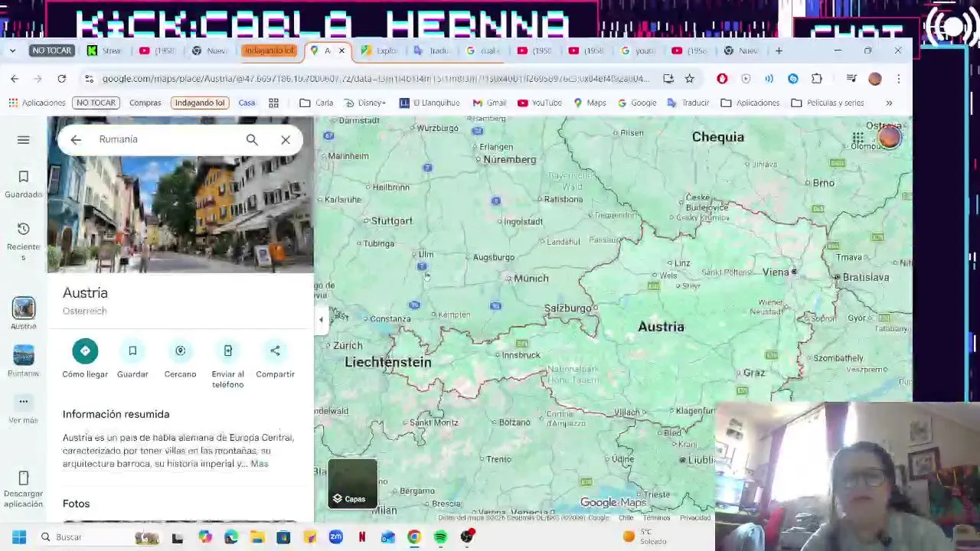Viewport: 980px width, 551px height.
Task: Click Compartir share button
Action: (x=275, y=359)
